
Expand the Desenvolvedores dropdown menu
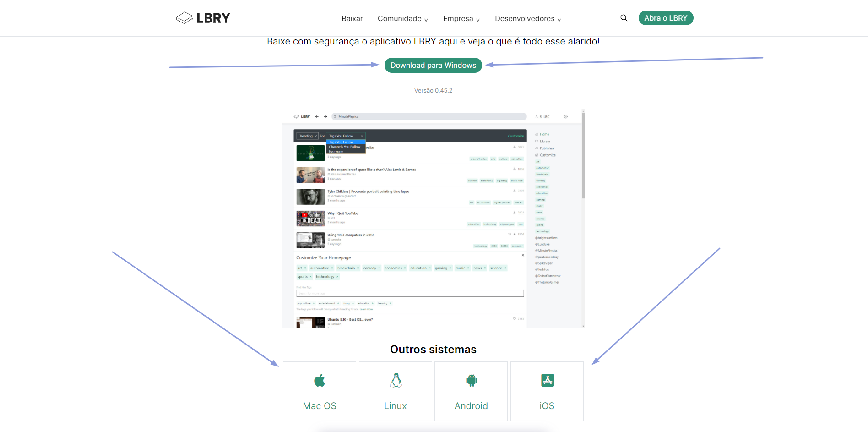tap(528, 18)
